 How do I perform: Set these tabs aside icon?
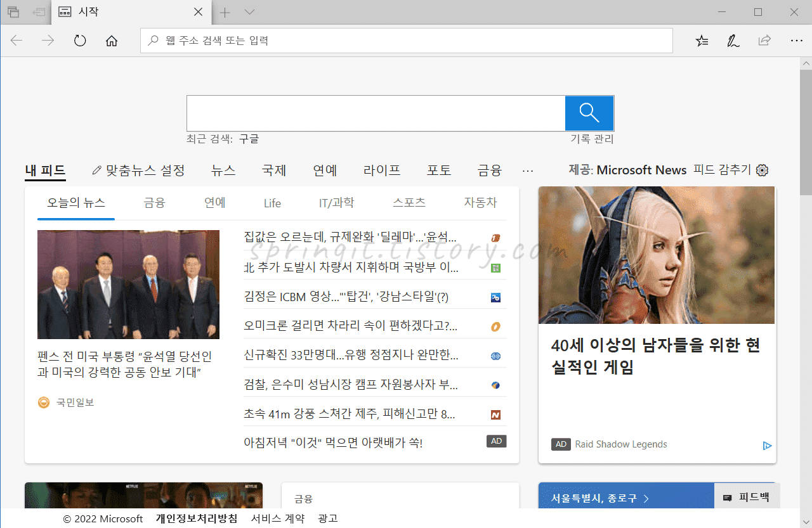pyautogui.click(x=39, y=12)
